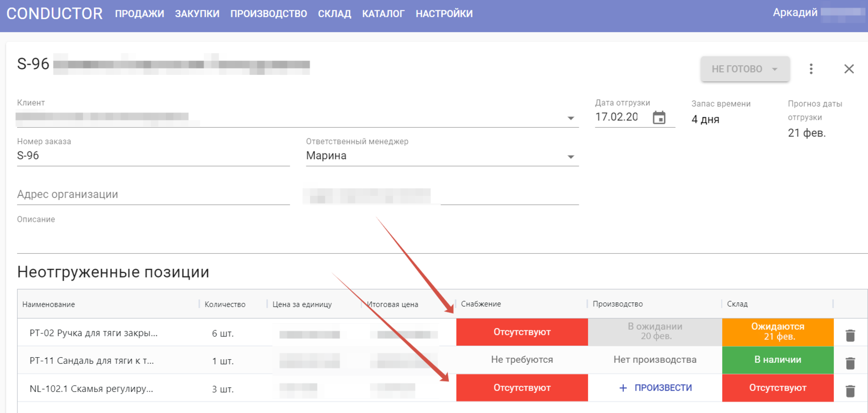Open the ЗАКУПКИ menu

point(197,14)
